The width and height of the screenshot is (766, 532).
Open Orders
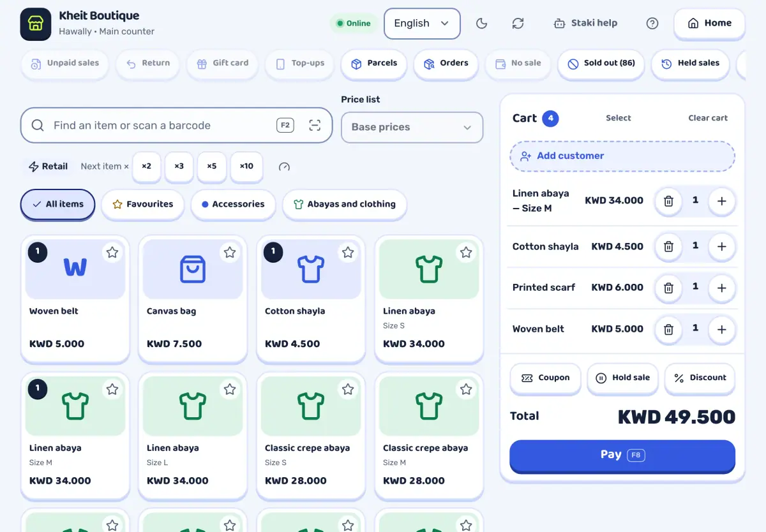446,63
